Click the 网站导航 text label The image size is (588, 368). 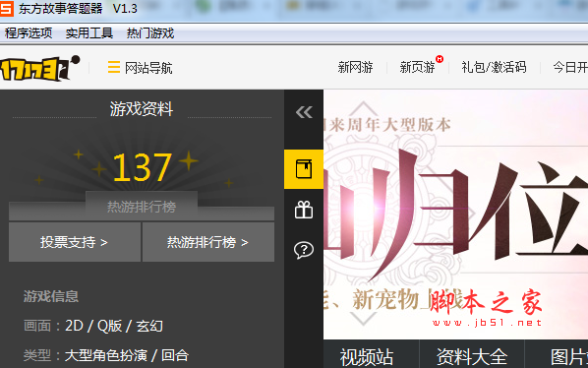(148, 68)
